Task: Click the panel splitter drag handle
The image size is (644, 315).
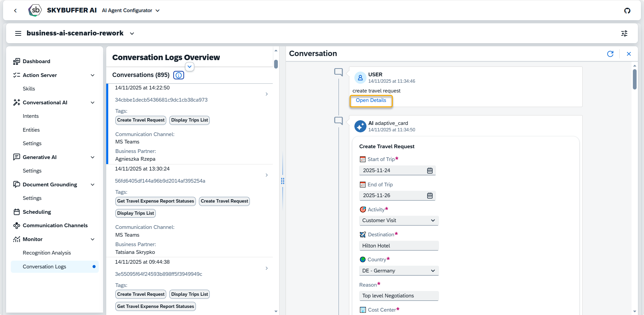Action: pyautogui.click(x=283, y=181)
